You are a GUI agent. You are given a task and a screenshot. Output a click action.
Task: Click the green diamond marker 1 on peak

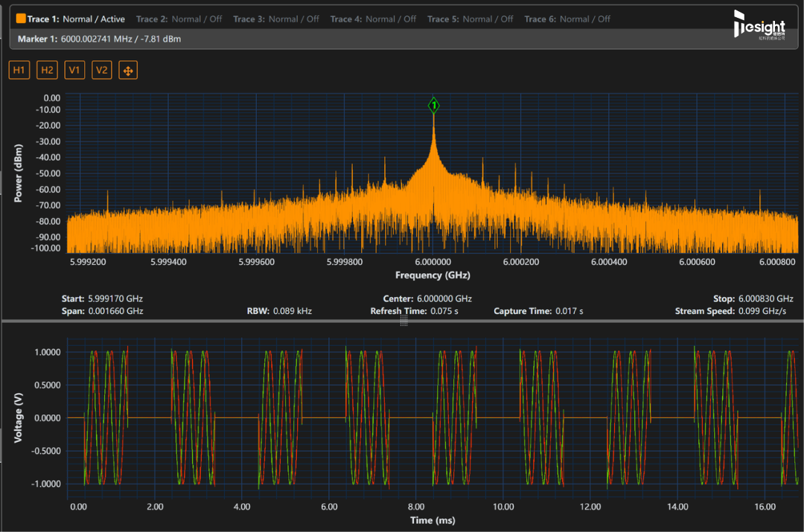click(434, 106)
